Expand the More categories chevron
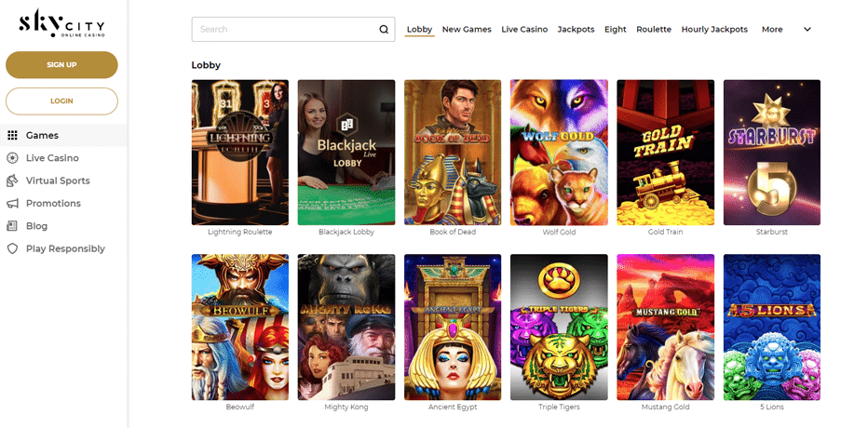The height and width of the screenshot is (428, 868). 807,29
